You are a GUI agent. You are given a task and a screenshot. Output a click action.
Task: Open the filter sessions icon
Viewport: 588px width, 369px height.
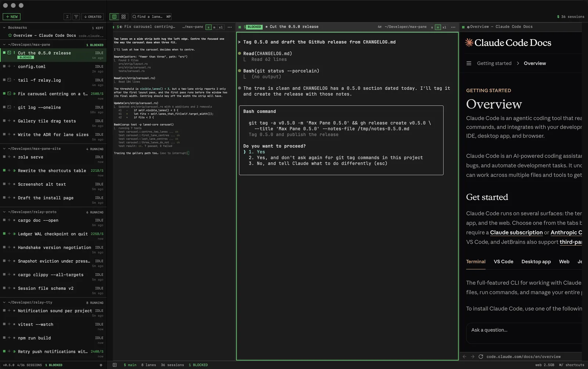(76, 17)
